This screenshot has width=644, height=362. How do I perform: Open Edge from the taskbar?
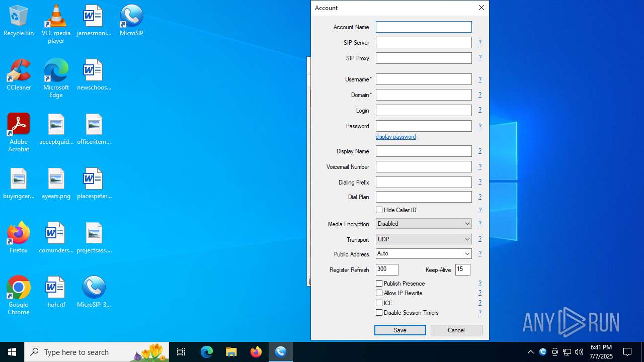click(207, 352)
